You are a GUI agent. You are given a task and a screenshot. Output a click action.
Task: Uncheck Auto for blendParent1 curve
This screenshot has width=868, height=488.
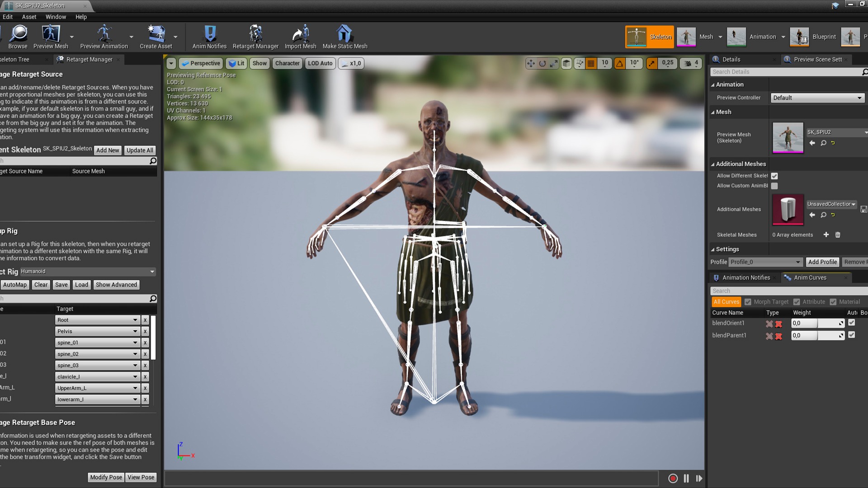pos(852,335)
